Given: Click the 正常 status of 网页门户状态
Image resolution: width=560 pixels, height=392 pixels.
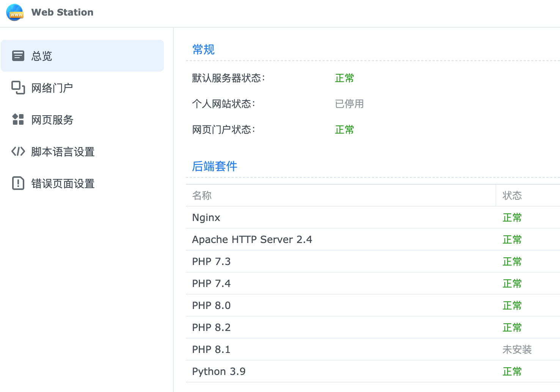Looking at the screenshot, I should 344,130.
